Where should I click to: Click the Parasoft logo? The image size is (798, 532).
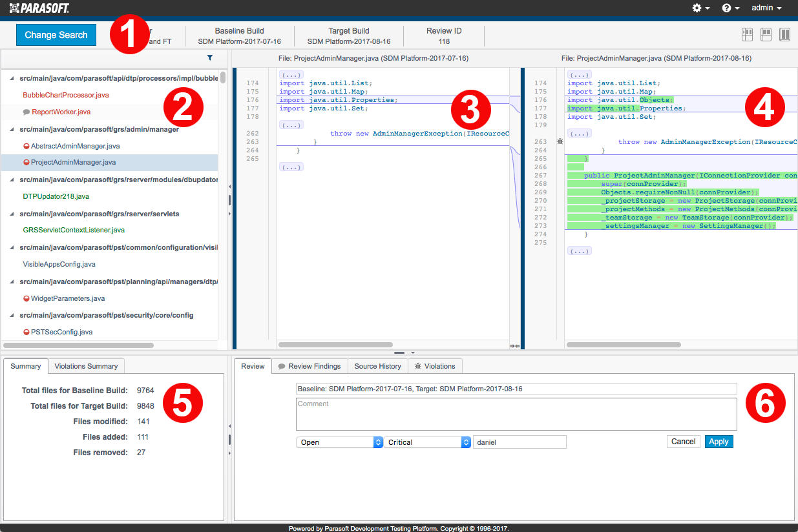(39, 8)
